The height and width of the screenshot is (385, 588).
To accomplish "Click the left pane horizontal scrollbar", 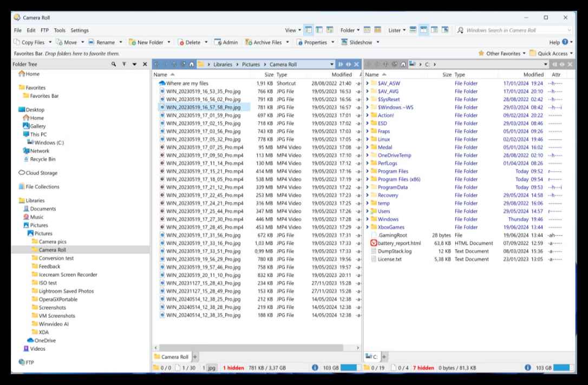I will click(x=251, y=348).
